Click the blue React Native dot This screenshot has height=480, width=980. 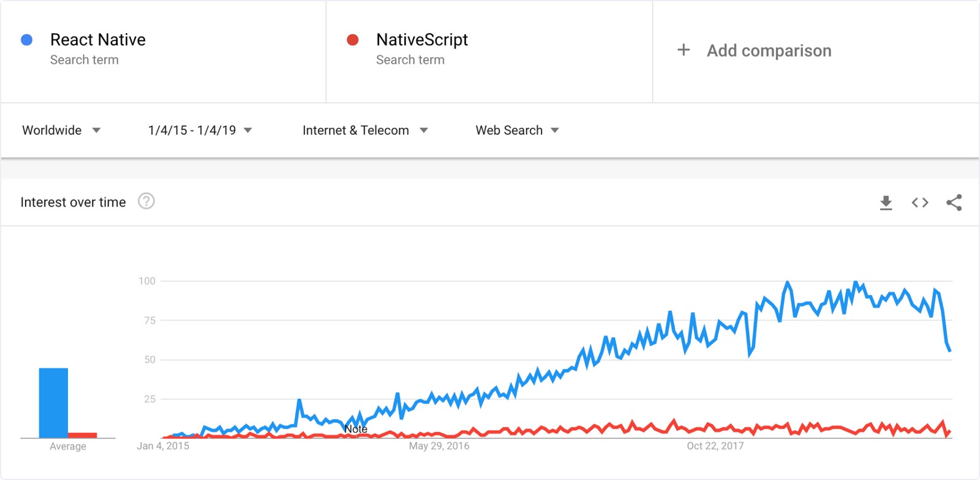coord(27,40)
